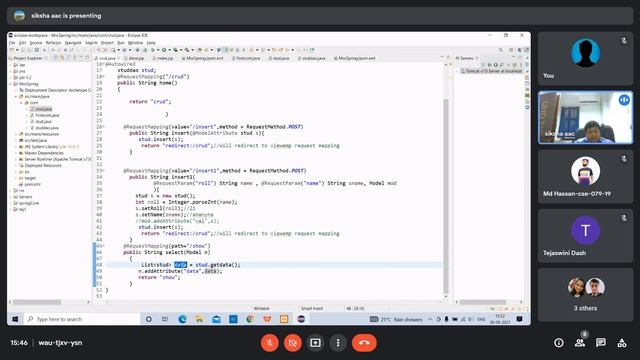Open Task View from the taskbar
Image resolution: width=640 pixels, height=360 pixels.
pyautogui.click(x=165, y=319)
